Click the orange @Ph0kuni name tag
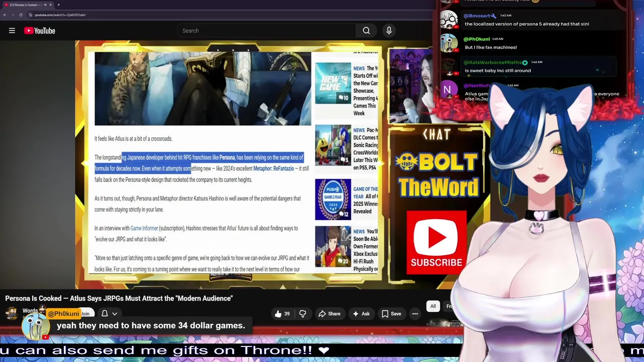Viewport: 644px width, 362px height. [x=63, y=314]
